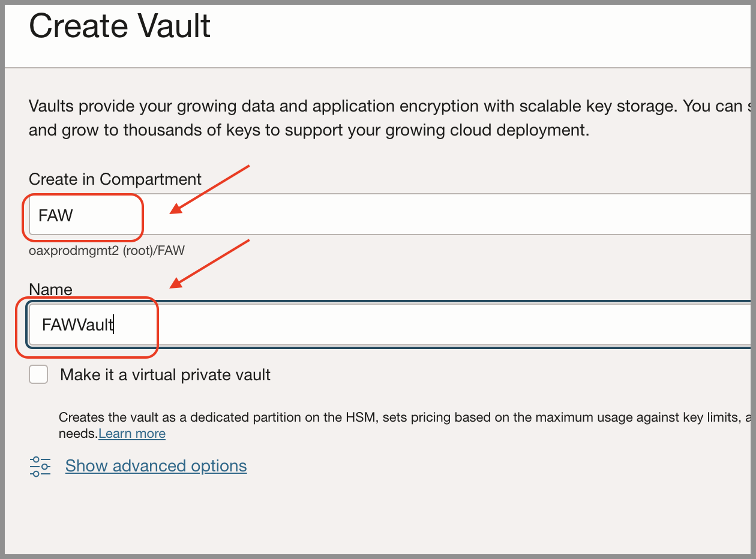Select the Name input showing FAWVault
The image size is (756, 559).
click(90, 324)
